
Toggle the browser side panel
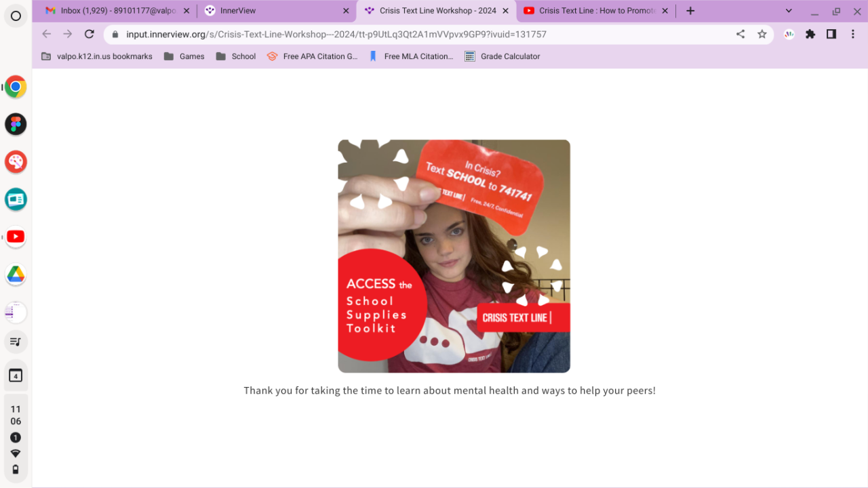831,34
